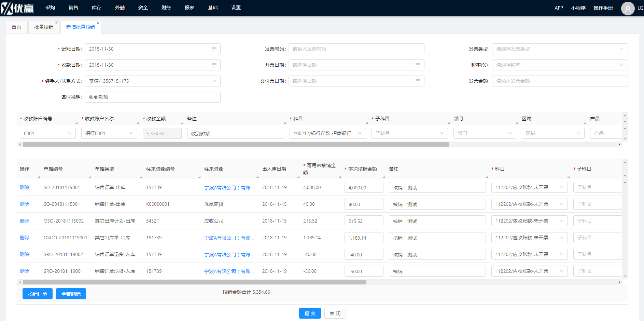Click the 优赢 logo
The width and height of the screenshot is (644, 321).
pos(17,8)
